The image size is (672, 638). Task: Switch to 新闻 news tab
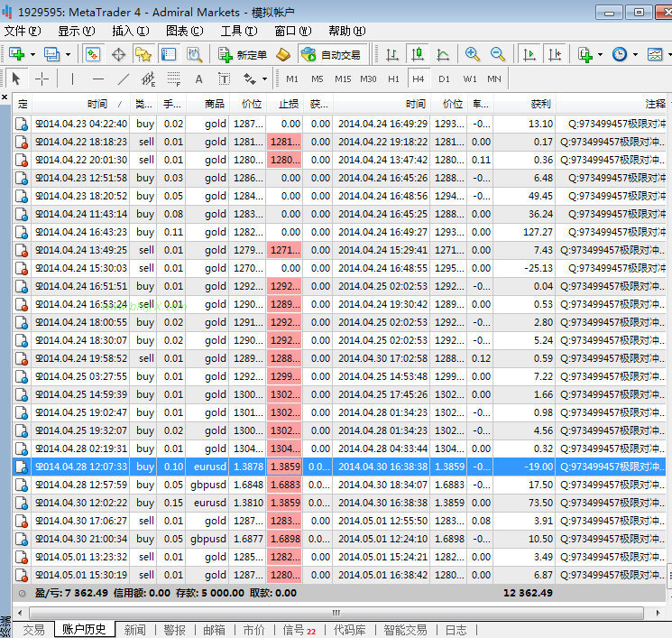134,630
